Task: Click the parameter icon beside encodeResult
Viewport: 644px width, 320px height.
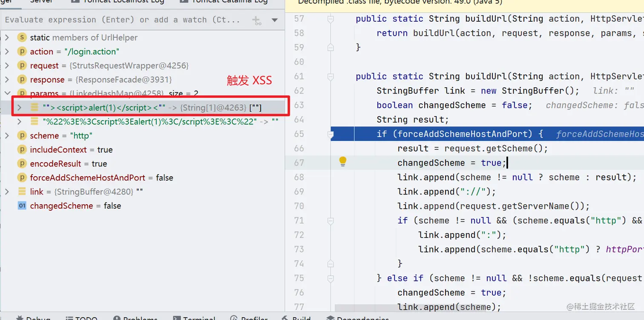Action: click(x=22, y=164)
